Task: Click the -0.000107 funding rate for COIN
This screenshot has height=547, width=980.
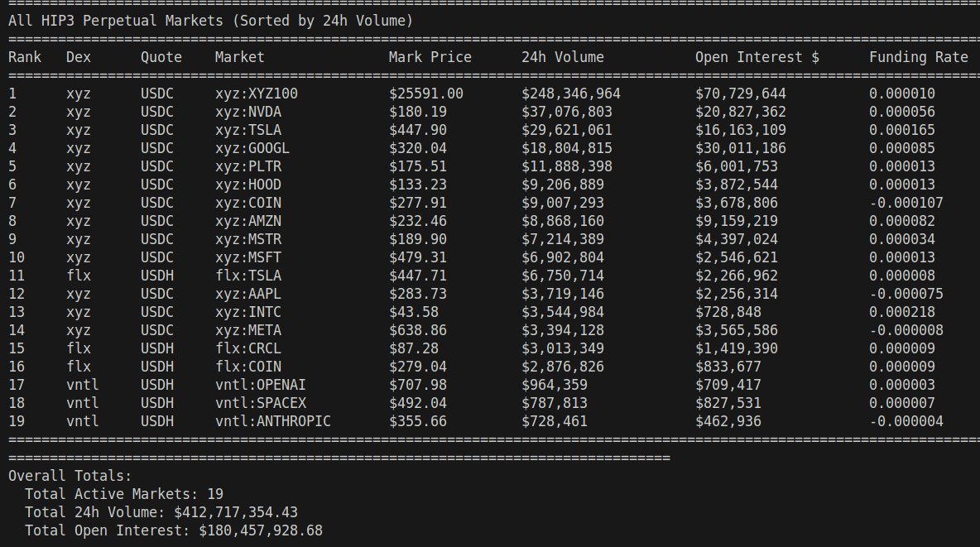Action: 906,203
